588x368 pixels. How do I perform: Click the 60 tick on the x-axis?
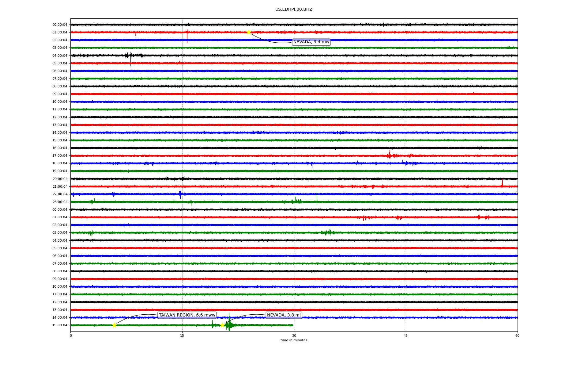coord(517,335)
